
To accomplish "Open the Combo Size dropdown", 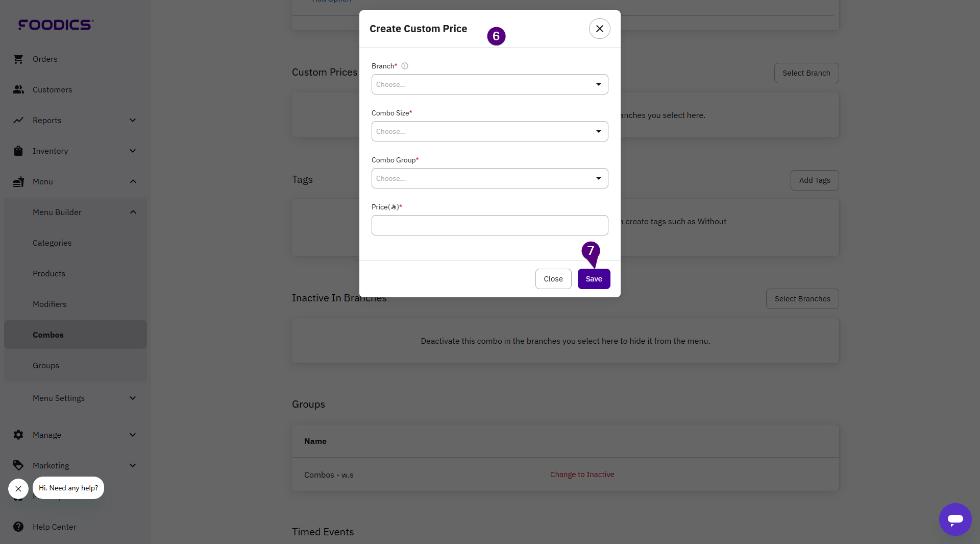I will pyautogui.click(x=489, y=132).
